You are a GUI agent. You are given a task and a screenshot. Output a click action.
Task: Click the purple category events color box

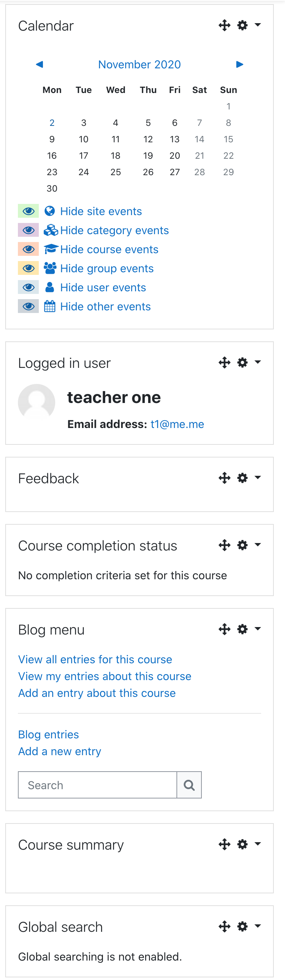[x=28, y=230]
